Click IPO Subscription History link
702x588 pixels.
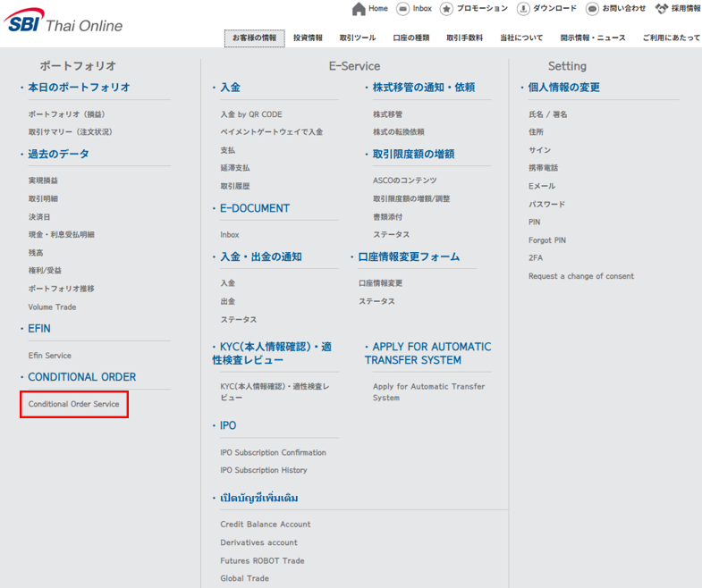[264, 470]
